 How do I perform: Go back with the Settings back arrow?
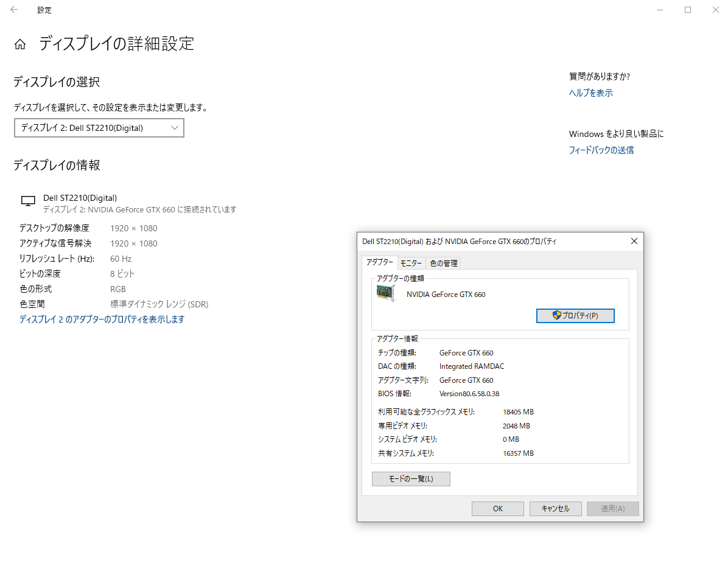[x=14, y=10]
